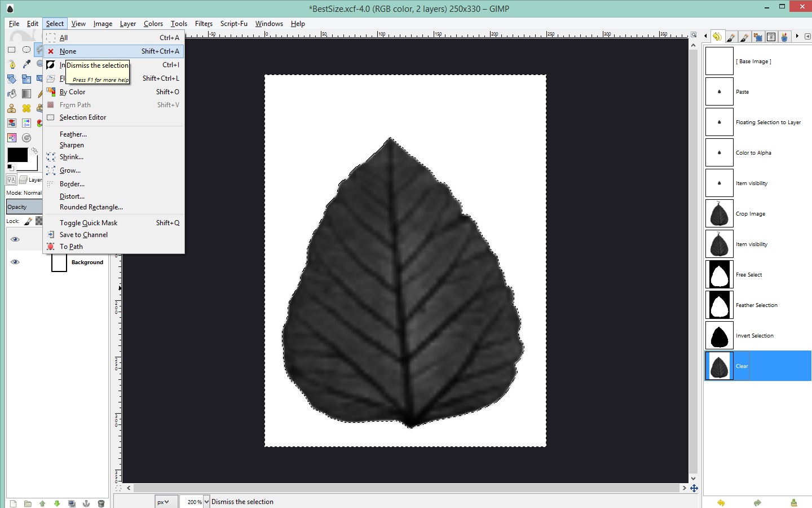812x508 pixels.
Task: Toggle quick mask button at canvas corner
Action: [118, 488]
